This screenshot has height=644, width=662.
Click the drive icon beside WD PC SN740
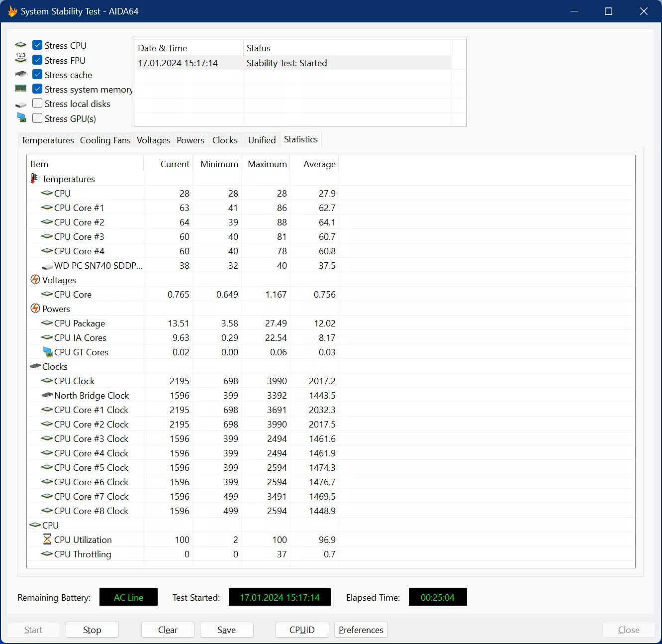[x=47, y=267]
